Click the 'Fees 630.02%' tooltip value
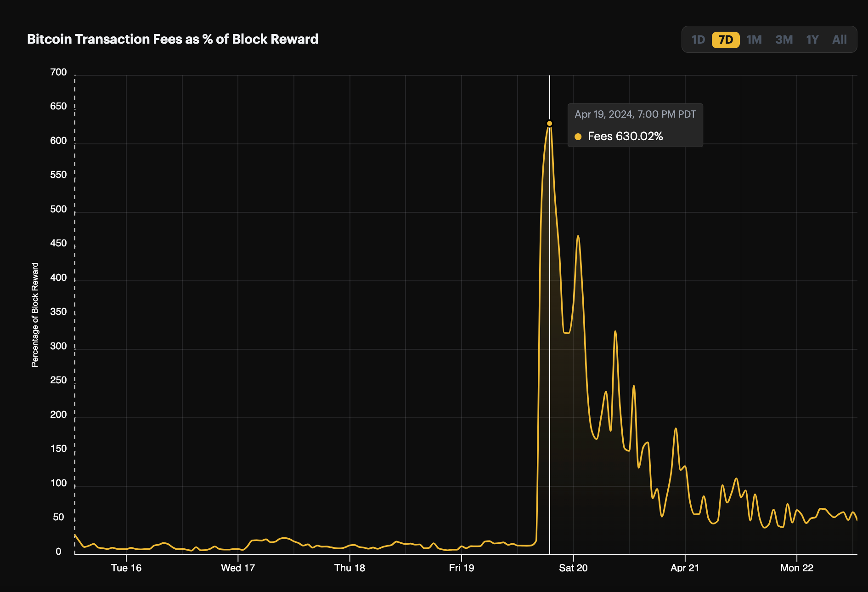The image size is (868, 592). 626,136
